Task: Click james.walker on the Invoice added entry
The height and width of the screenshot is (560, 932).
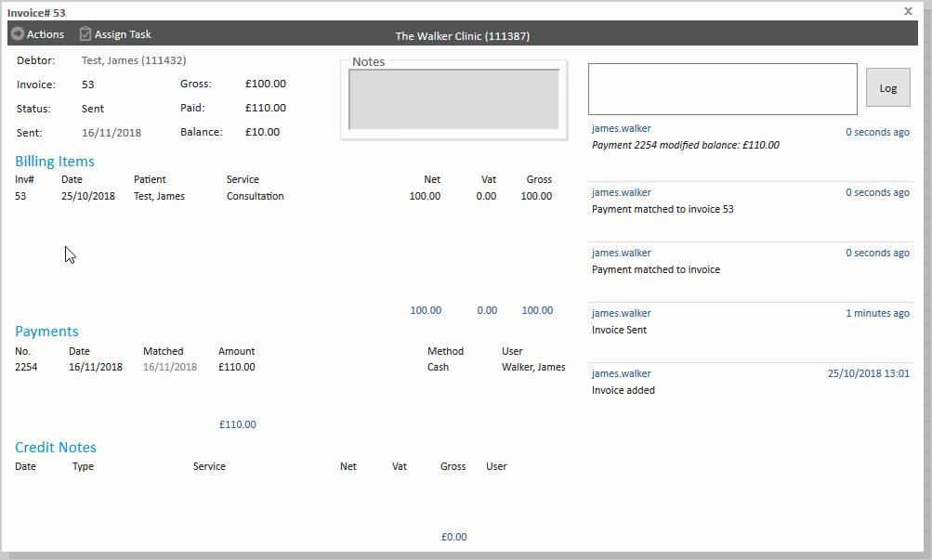Action: tap(622, 373)
